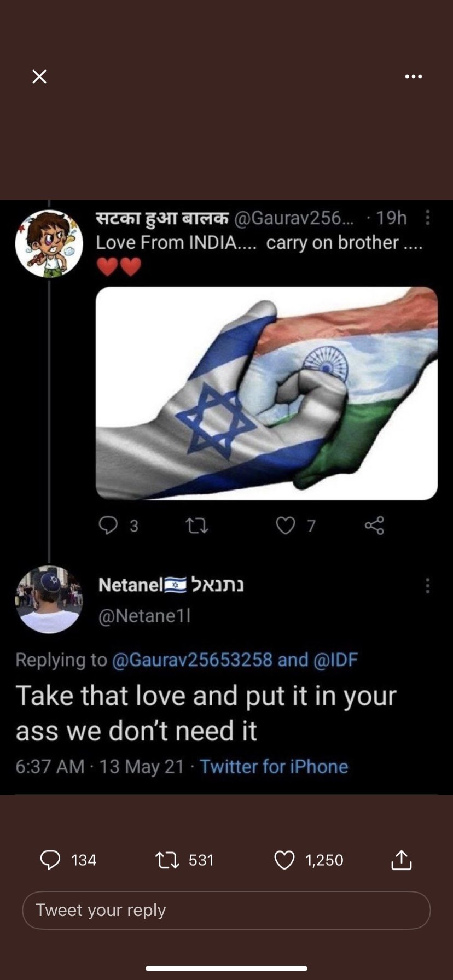Open the Gaurav256 cartoon avatar
Viewport: 453px width, 980px height.
pos(49,244)
